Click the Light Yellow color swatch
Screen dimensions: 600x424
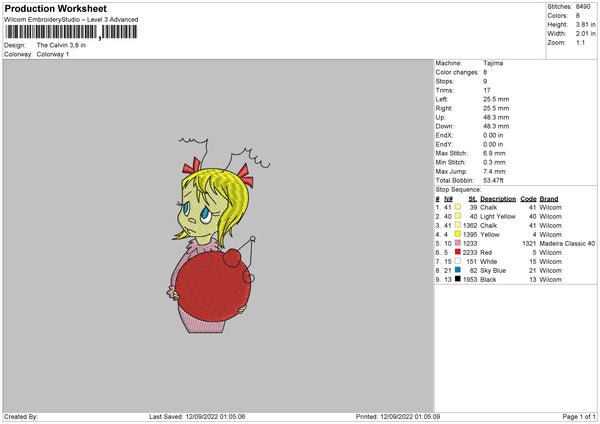[458, 216]
